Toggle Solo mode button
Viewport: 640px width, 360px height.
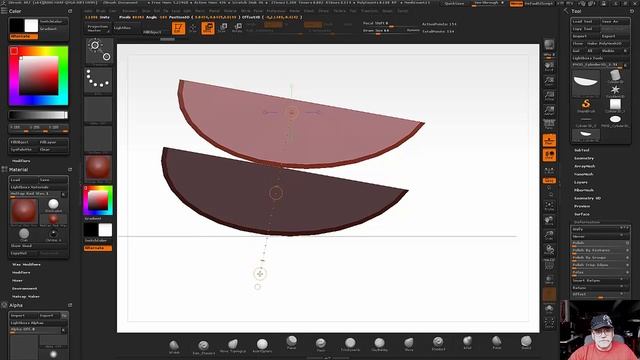(x=549, y=309)
